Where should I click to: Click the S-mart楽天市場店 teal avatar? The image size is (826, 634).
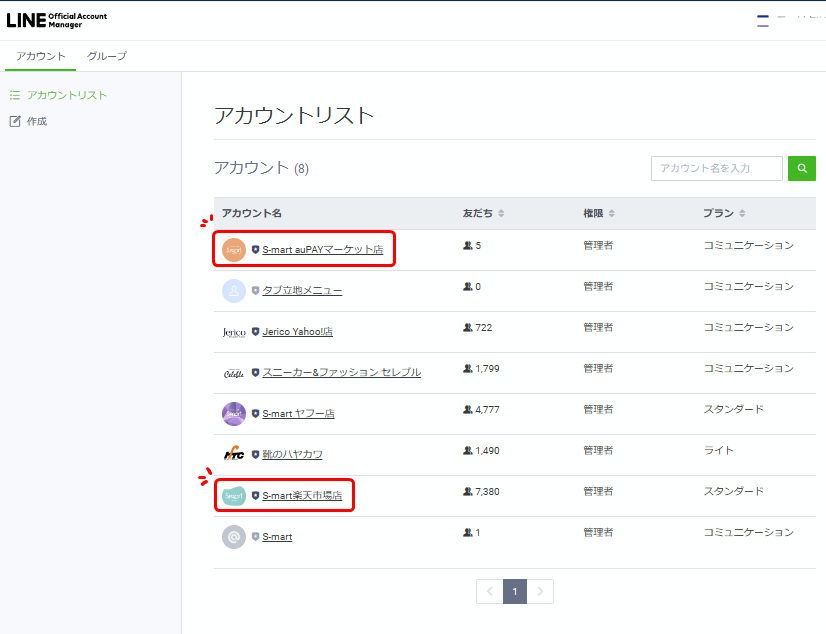(233, 495)
